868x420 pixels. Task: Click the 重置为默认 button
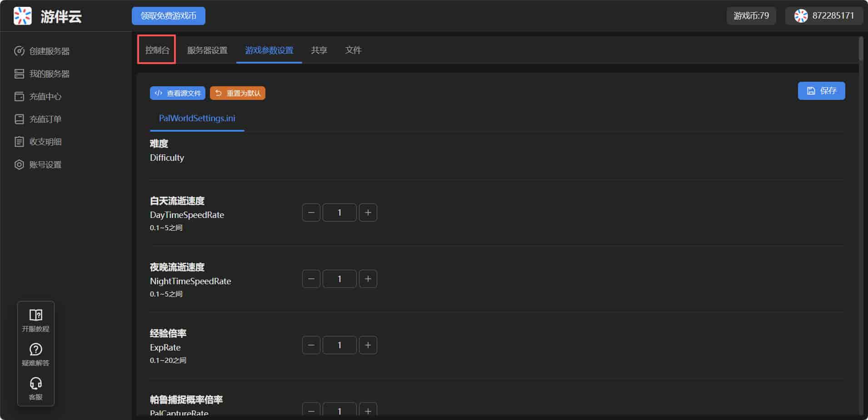(238, 93)
